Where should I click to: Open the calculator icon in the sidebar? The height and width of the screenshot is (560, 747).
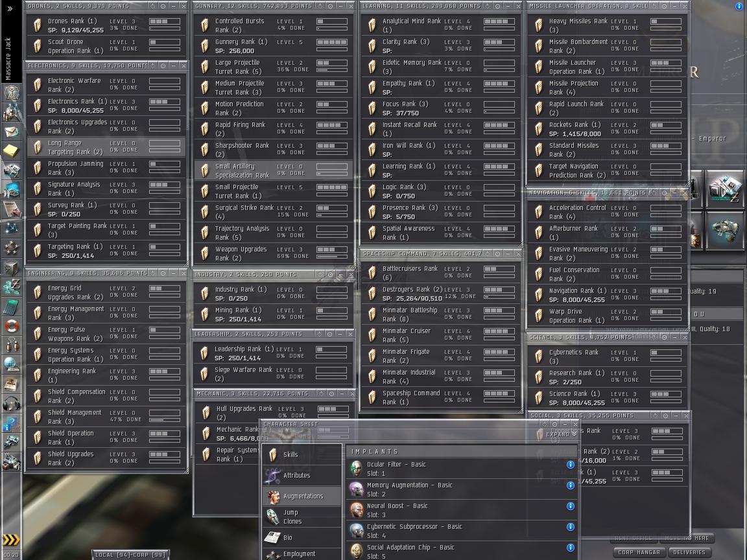pos(11,307)
